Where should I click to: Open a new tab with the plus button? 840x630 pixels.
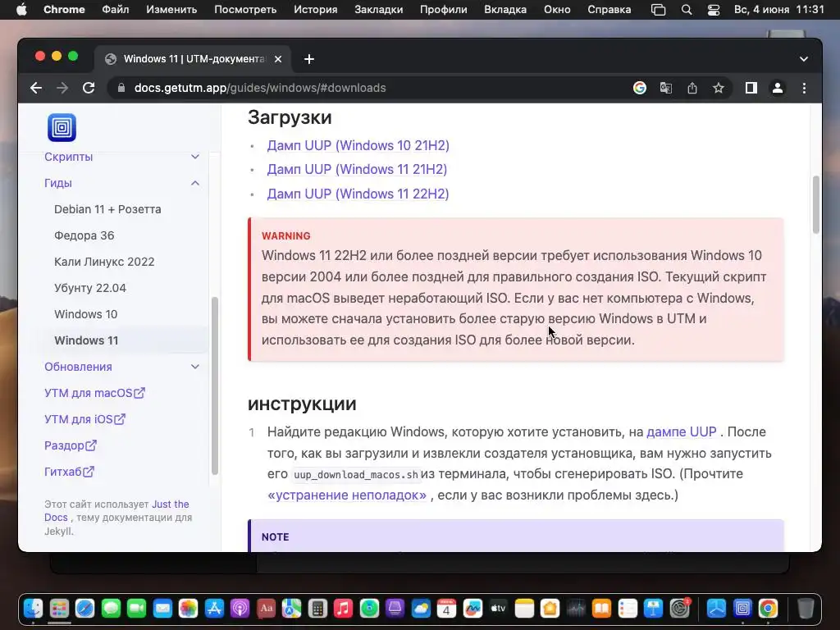[309, 59]
